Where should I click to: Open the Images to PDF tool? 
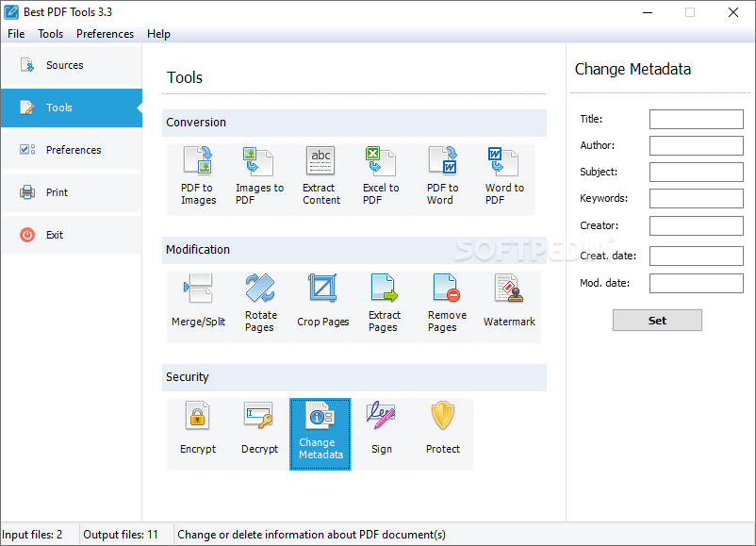[259, 179]
